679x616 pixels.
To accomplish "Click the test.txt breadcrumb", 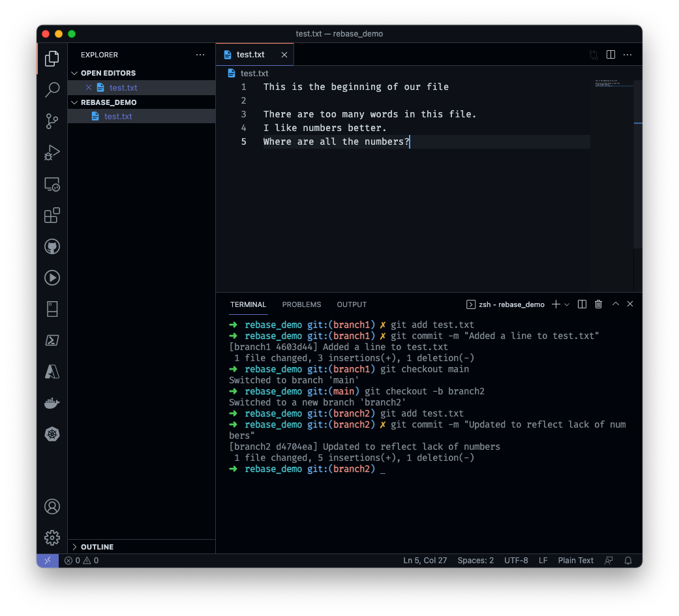I will coord(248,74).
